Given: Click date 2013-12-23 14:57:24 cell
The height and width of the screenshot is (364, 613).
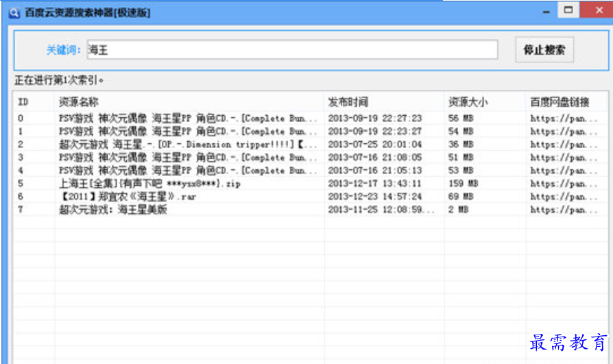Looking at the screenshot, I should 374,196.
